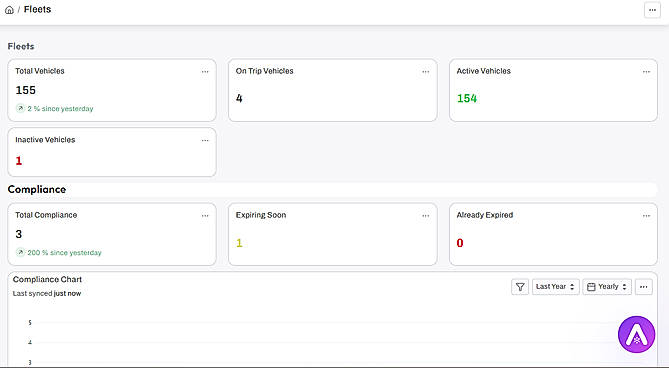Viewport: 669px width, 368px height.
Task: Click the chart y-axis label 5
Action: [x=30, y=323]
